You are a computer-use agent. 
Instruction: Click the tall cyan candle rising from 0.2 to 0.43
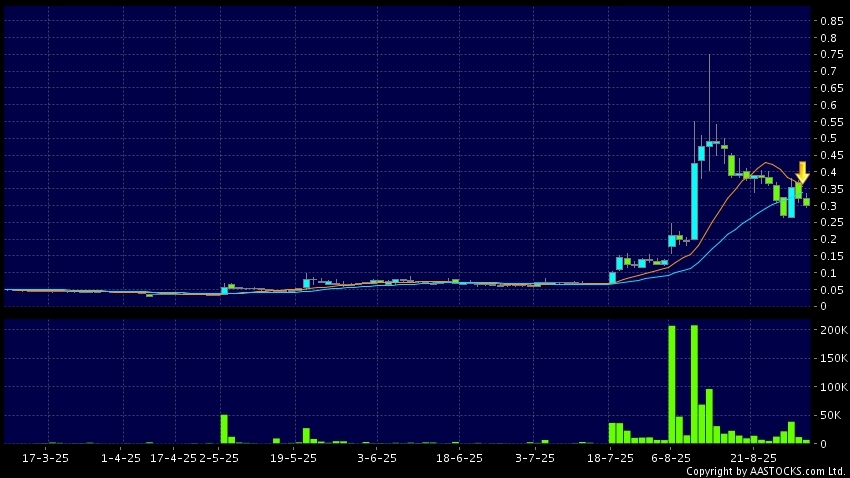click(694, 201)
